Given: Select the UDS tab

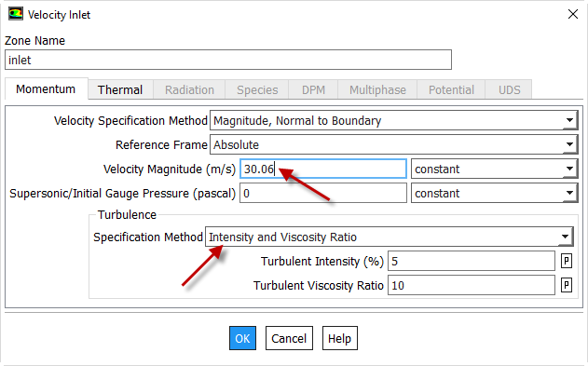Looking at the screenshot, I should [509, 90].
